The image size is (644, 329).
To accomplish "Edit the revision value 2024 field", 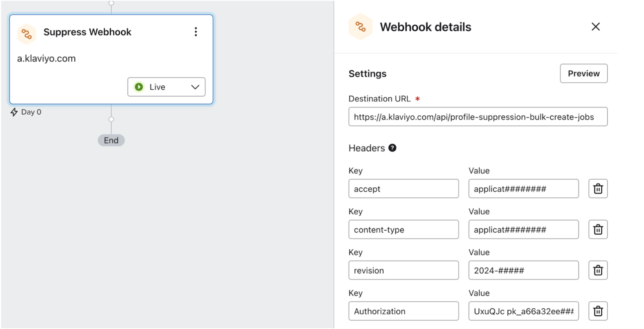I will 524,270.
